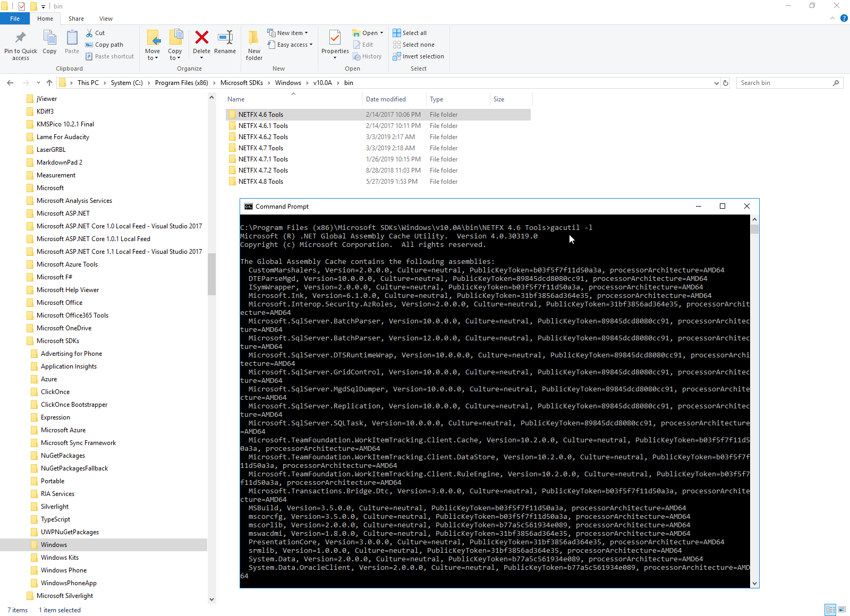Switch to the View ribbon tab

[x=106, y=19]
